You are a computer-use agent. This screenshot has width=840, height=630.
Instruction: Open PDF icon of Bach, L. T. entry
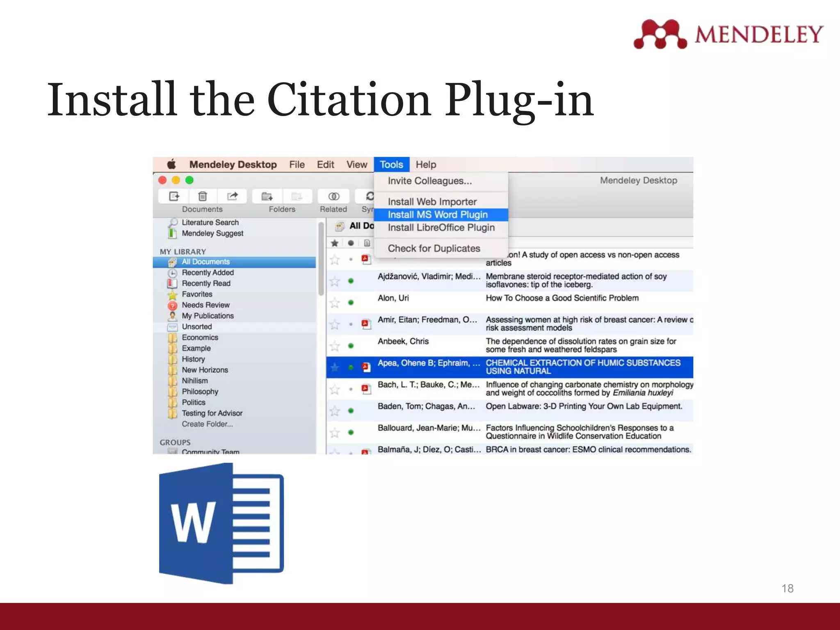pos(366,389)
